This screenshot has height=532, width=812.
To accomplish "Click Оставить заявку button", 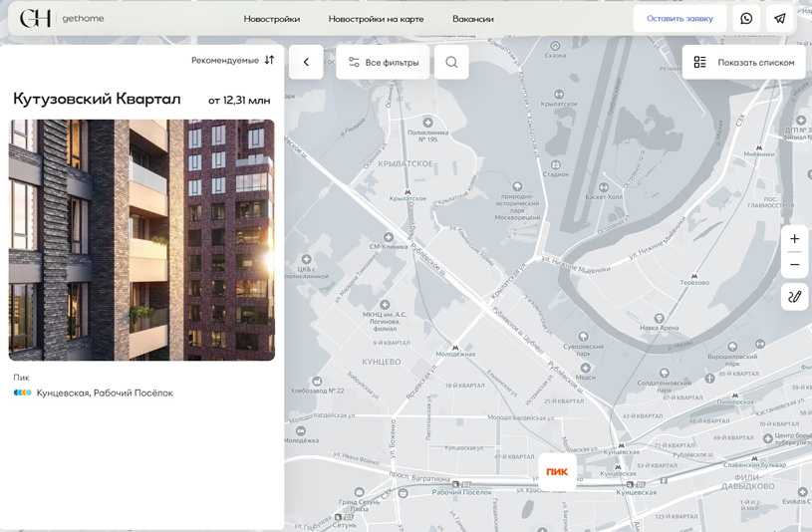I will [x=679, y=19].
